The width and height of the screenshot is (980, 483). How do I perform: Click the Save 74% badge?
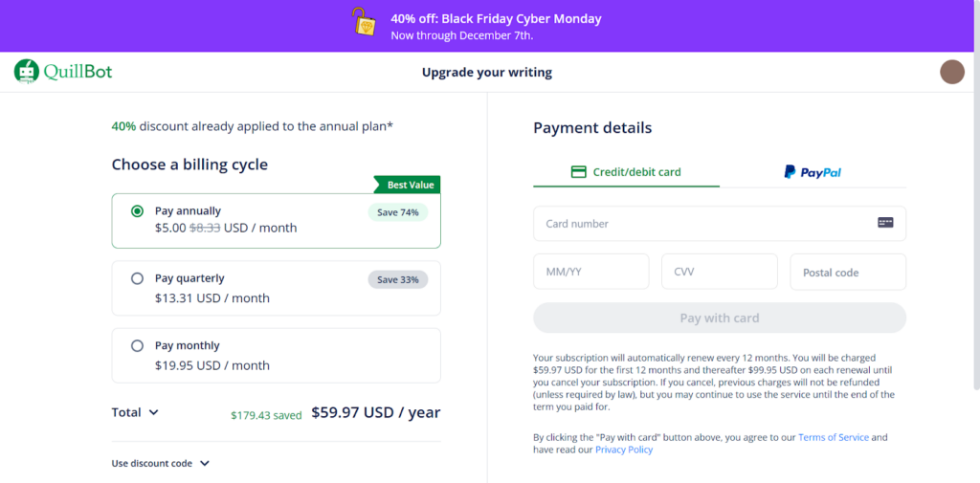[397, 212]
